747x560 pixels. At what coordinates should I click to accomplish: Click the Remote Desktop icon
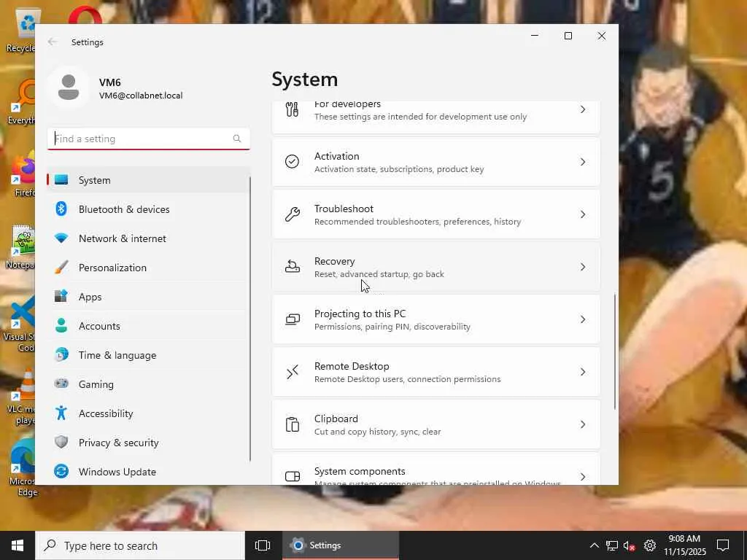(x=292, y=371)
